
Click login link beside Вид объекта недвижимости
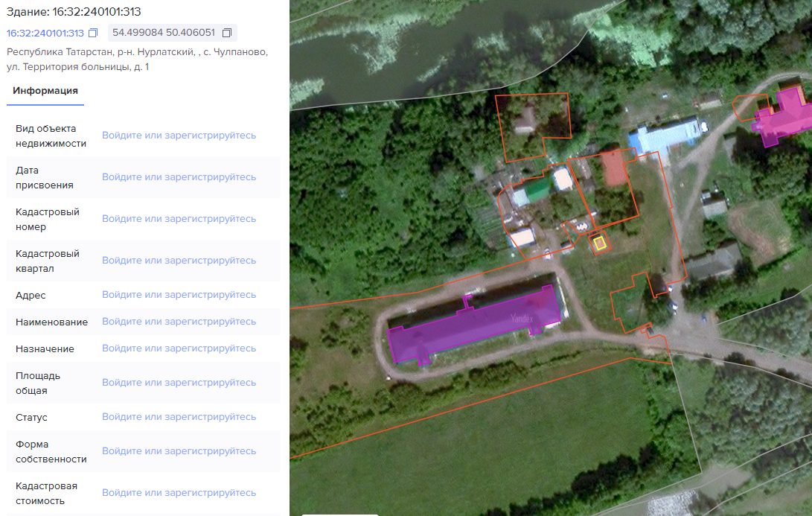(179, 136)
